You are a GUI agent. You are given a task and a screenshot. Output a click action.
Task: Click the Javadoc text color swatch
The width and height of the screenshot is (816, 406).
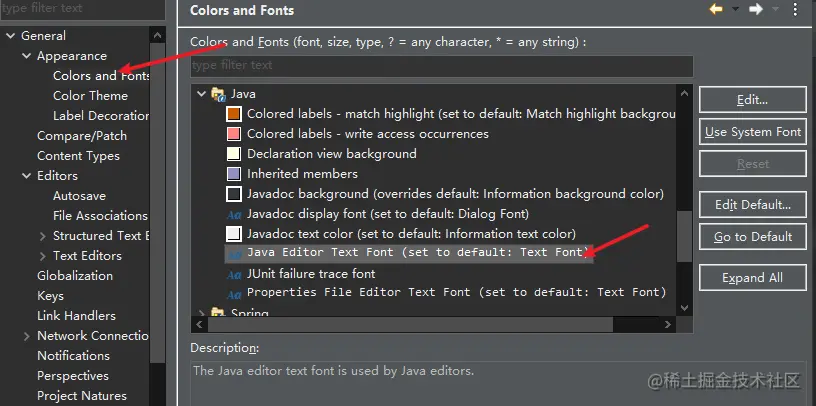(234, 234)
